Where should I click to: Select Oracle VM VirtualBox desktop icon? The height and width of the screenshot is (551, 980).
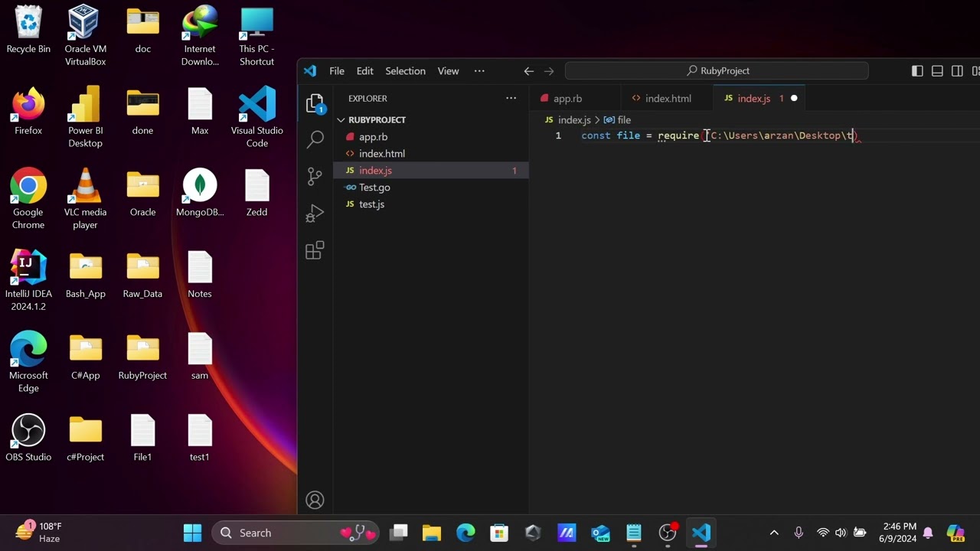point(85,36)
